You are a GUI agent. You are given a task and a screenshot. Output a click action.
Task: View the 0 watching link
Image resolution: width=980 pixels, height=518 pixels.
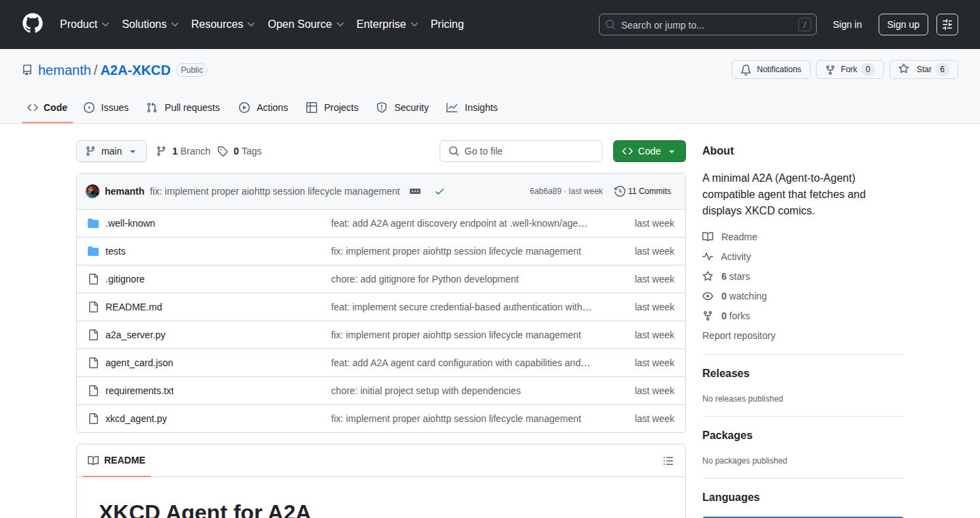(734, 296)
